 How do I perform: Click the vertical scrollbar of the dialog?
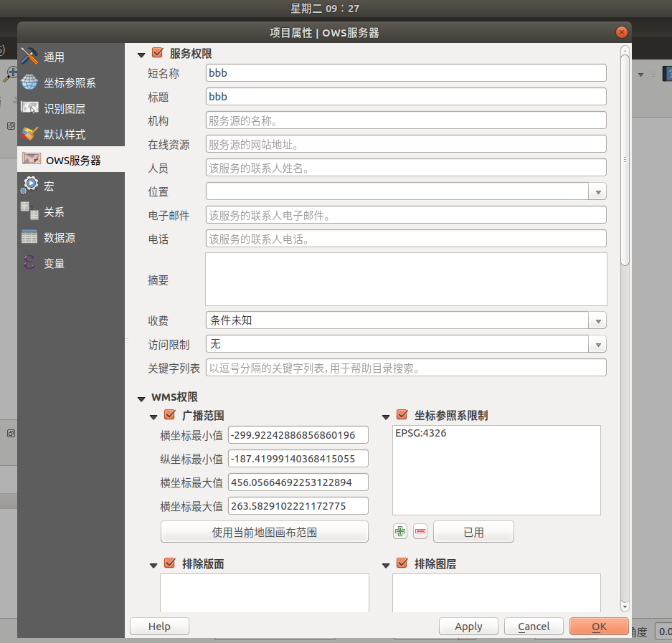click(x=625, y=161)
